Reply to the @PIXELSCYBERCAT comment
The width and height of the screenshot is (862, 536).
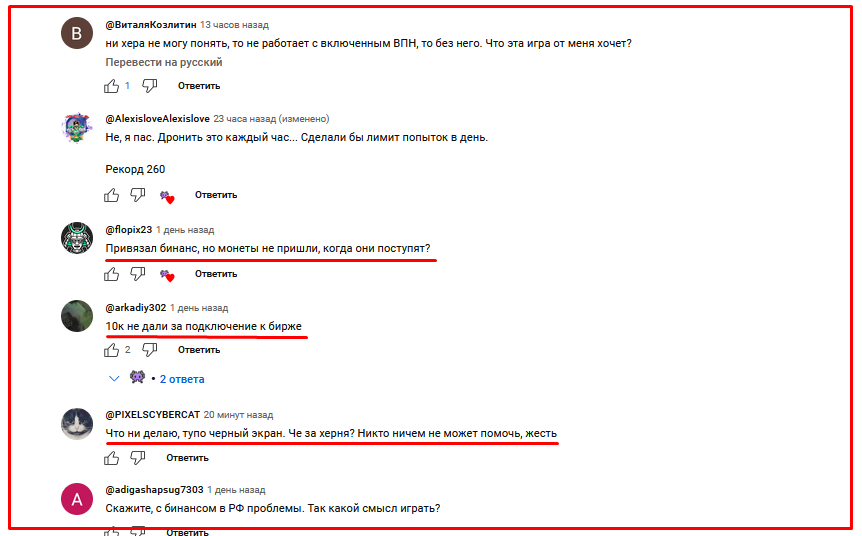click(x=187, y=458)
